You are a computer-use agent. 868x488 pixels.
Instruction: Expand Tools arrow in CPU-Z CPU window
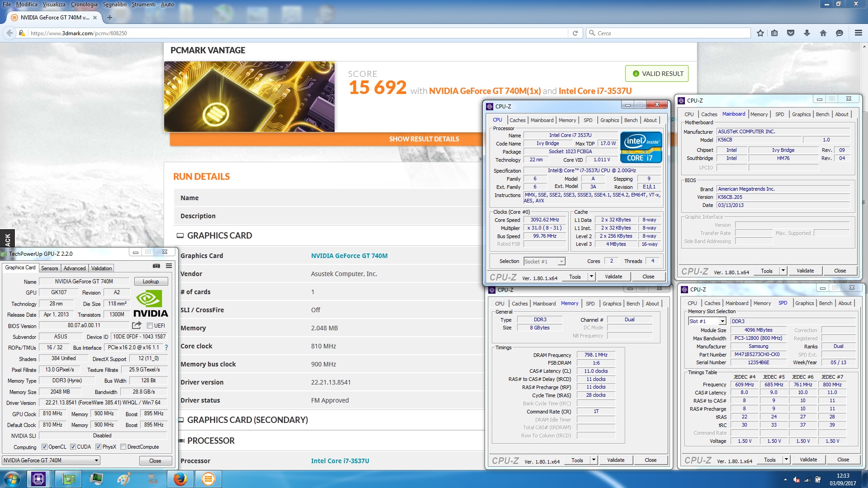click(x=591, y=277)
